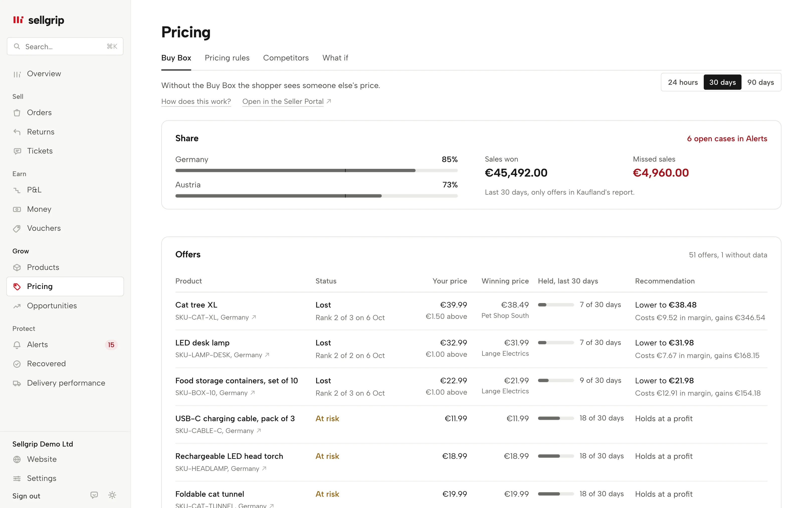Open the P&L section

pos(65,190)
